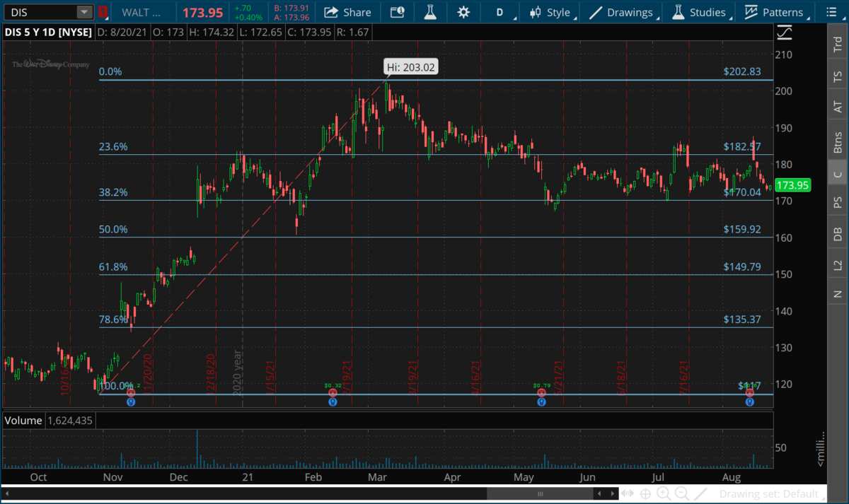Click the 61.8% Fibonacci level label
Image resolution: width=849 pixels, height=504 pixels.
point(112,266)
